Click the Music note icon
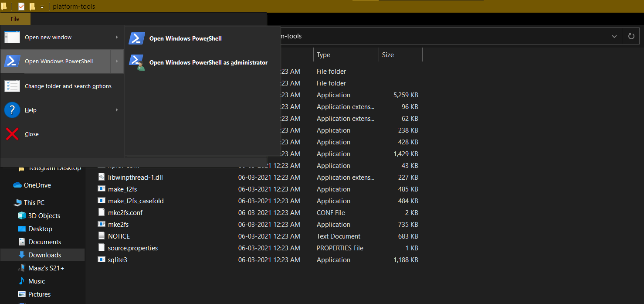The height and width of the screenshot is (304, 644). [x=21, y=281]
